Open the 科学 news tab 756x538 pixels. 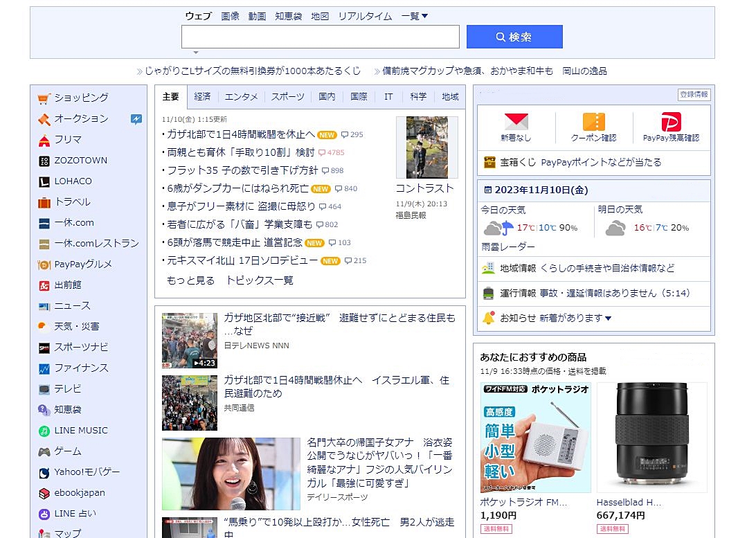click(418, 97)
